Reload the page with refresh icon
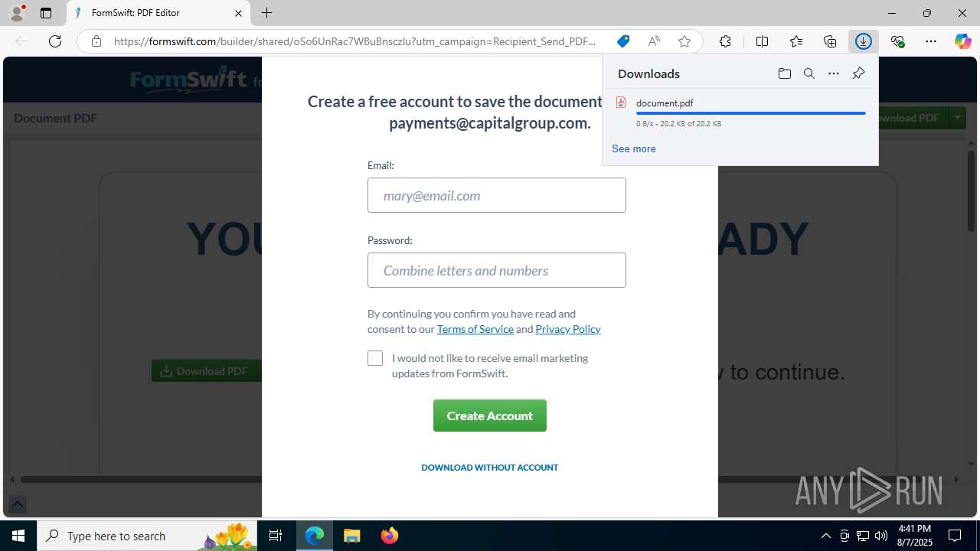This screenshot has width=980, height=551. pos(55,41)
